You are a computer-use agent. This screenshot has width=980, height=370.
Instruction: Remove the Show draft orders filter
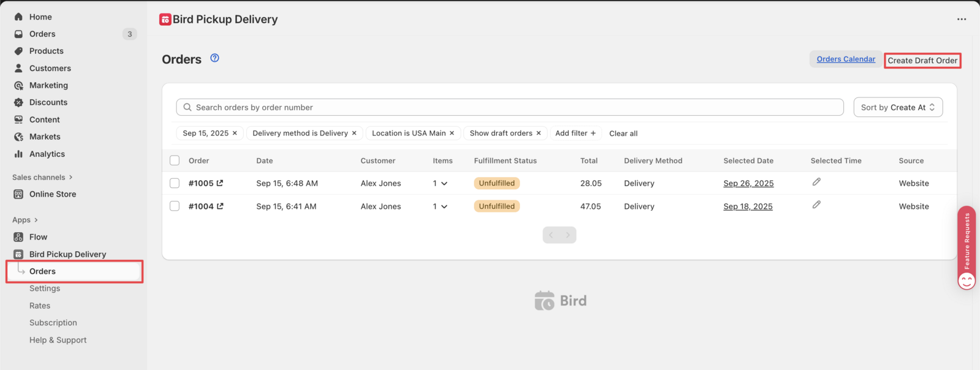point(538,133)
